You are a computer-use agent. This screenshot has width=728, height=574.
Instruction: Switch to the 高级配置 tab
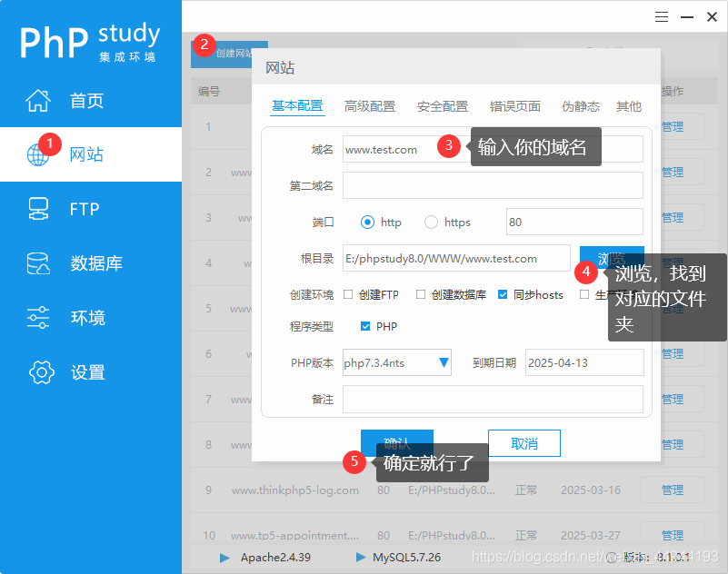pyautogui.click(x=370, y=105)
